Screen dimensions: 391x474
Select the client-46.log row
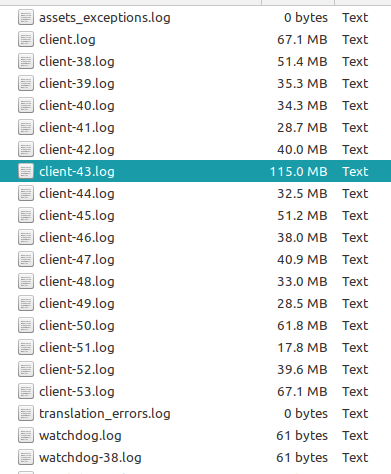click(x=195, y=237)
